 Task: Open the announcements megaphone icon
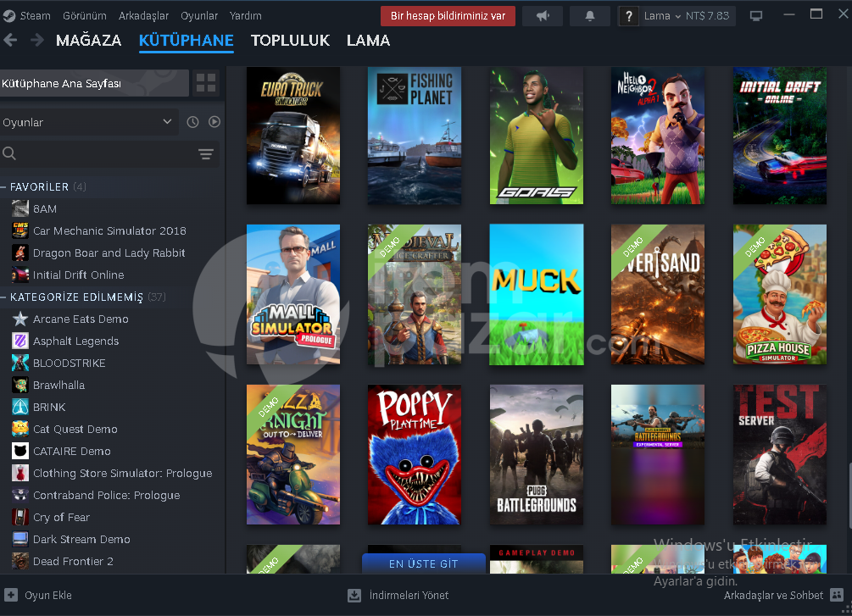pos(543,16)
